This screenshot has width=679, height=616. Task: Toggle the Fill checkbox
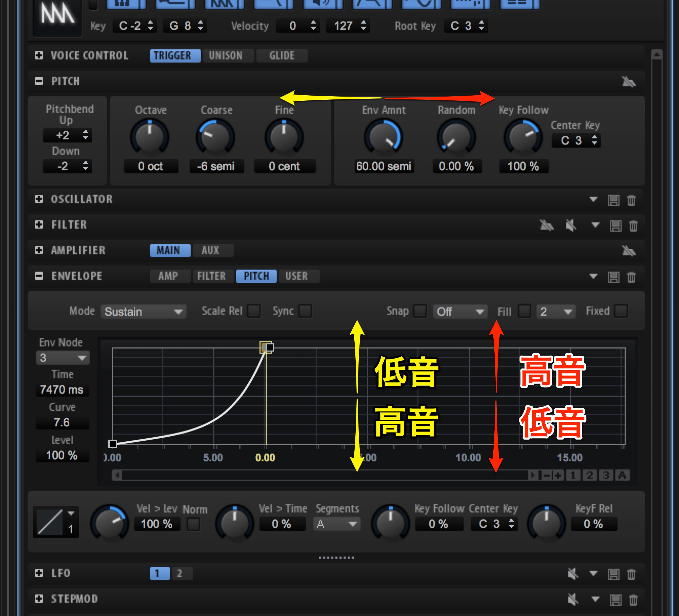click(524, 311)
